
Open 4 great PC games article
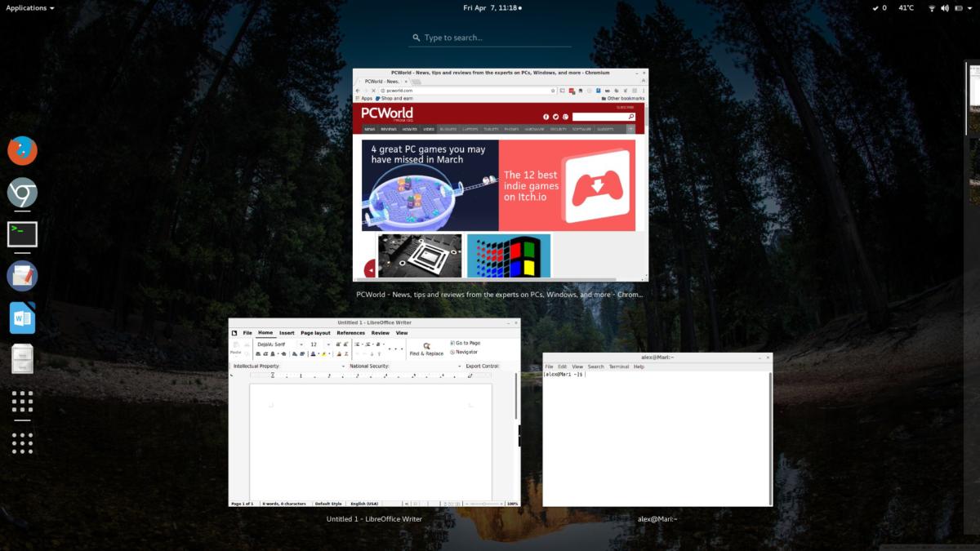point(430,185)
